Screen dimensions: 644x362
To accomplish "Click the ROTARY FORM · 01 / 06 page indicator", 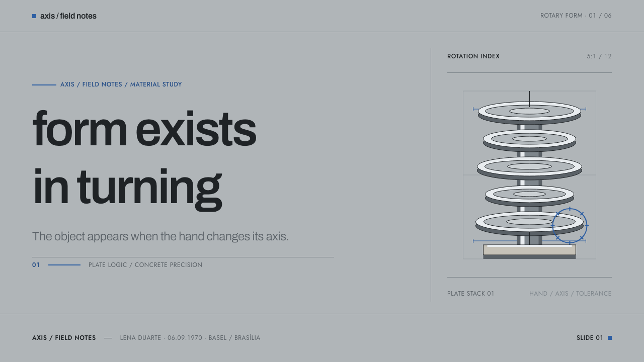I will tap(576, 16).
